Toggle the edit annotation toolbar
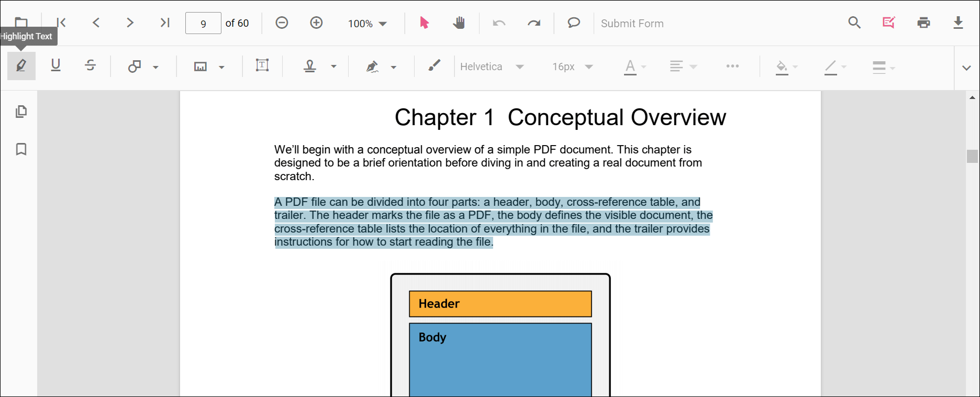The height and width of the screenshot is (397, 980). (x=889, y=23)
